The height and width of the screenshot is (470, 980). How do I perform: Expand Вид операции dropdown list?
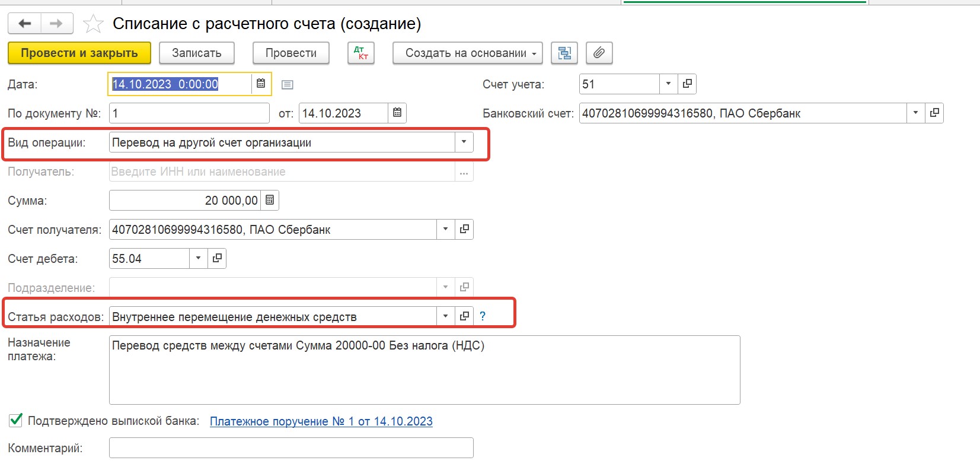coord(464,142)
